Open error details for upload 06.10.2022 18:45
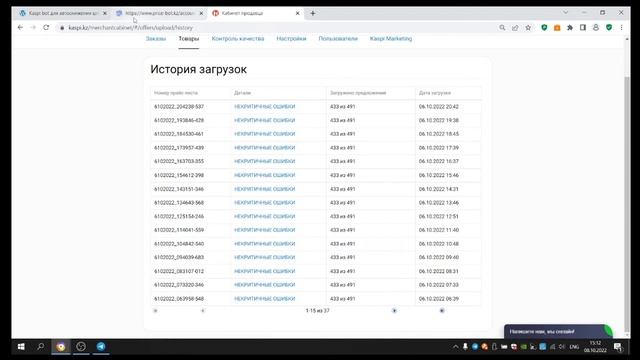The width and height of the screenshot is (640, 360). [x=264, y=134]
